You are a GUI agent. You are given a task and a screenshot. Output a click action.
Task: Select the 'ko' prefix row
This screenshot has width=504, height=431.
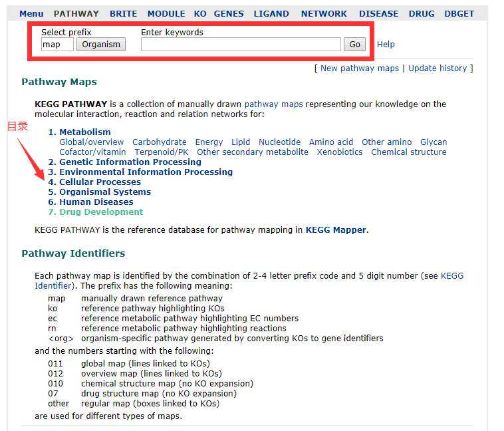(136, 308)
